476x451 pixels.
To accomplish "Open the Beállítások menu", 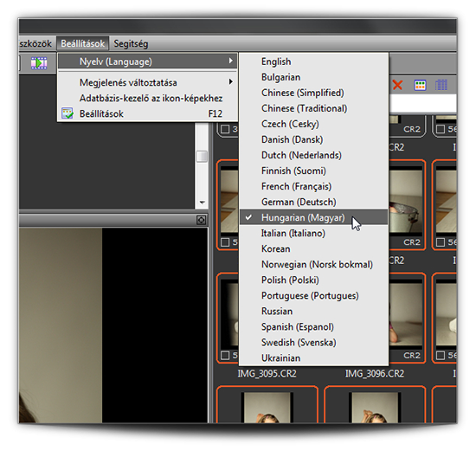I will (82, 44).
